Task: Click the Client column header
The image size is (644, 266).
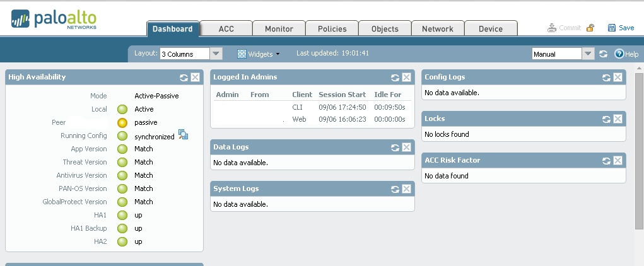Action: pyautogui.click(x=302, y=95)
